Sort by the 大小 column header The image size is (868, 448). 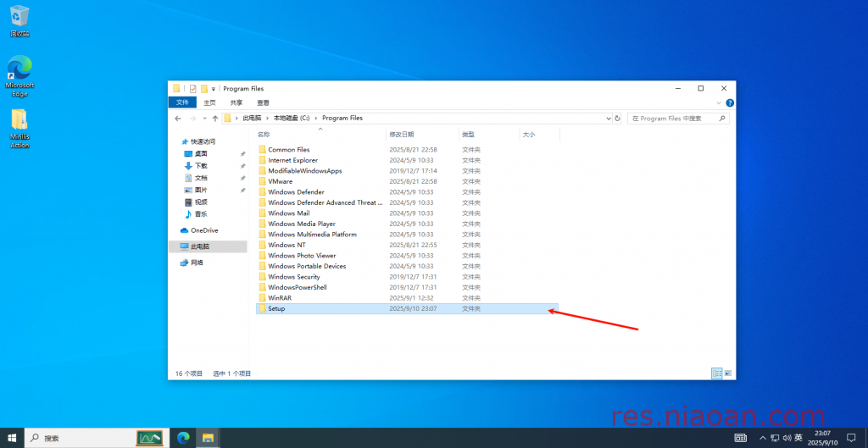540,135
